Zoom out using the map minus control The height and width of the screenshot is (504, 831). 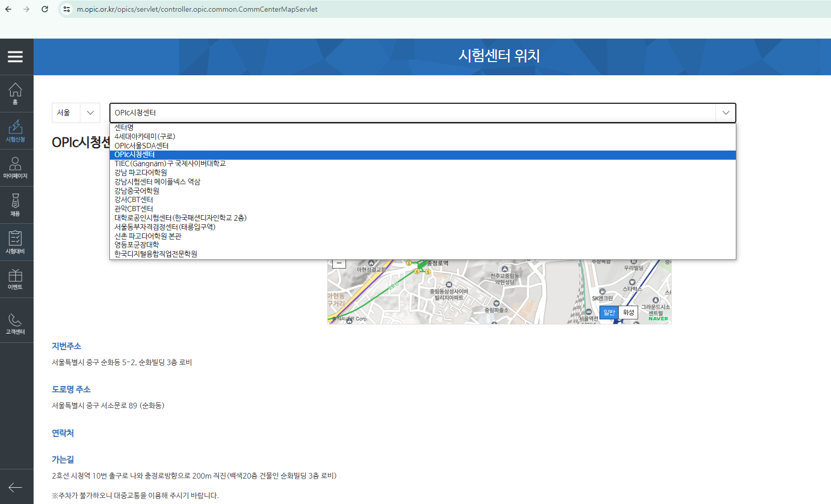coord(338,262)
